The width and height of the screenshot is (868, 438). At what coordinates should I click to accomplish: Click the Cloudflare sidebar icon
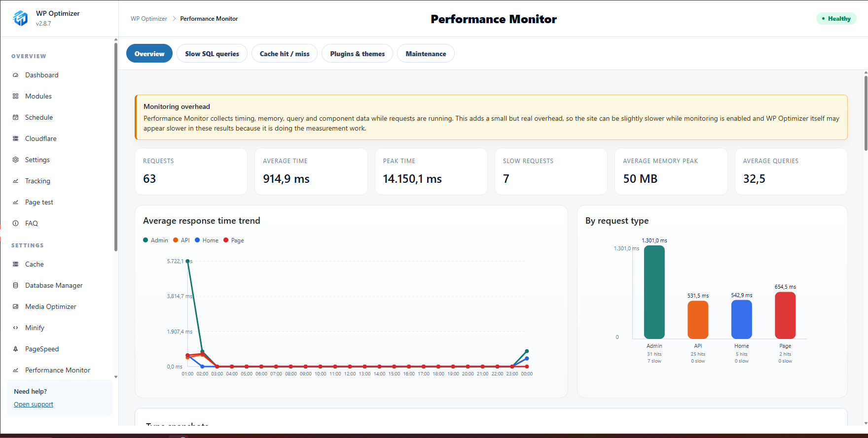[15, 138]
